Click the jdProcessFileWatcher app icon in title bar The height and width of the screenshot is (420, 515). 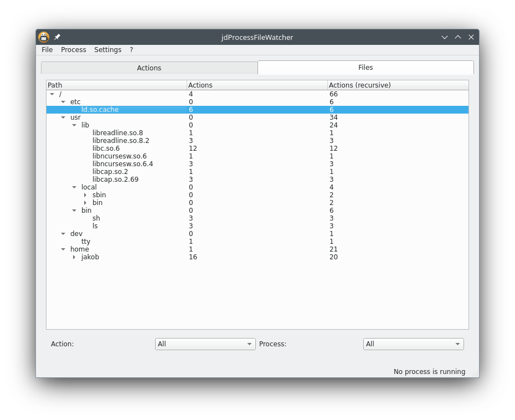pos(44,37)
